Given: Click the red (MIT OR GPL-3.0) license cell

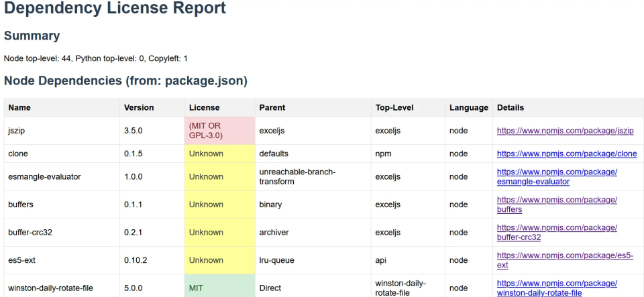Looking at the screenshot, I should pyautogui.click(x=219, y=131).
